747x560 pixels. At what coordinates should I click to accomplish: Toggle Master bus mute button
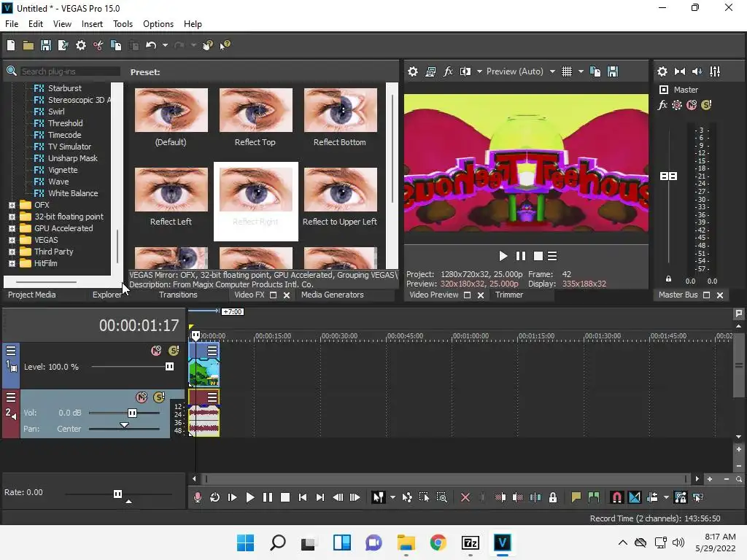(x=692, y=105)
